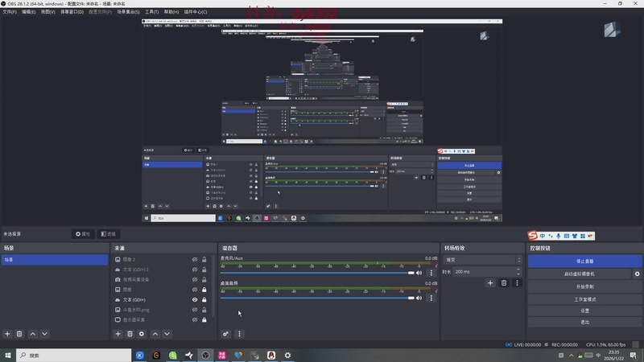Click the 停止直播 button

[585, 261]
